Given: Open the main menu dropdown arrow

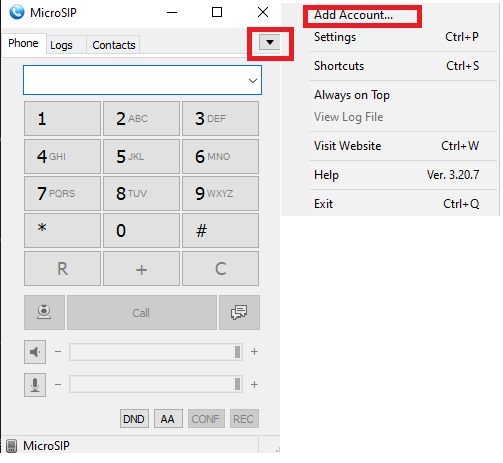Looking at the screenshot, I should click(x=270, y=42).
